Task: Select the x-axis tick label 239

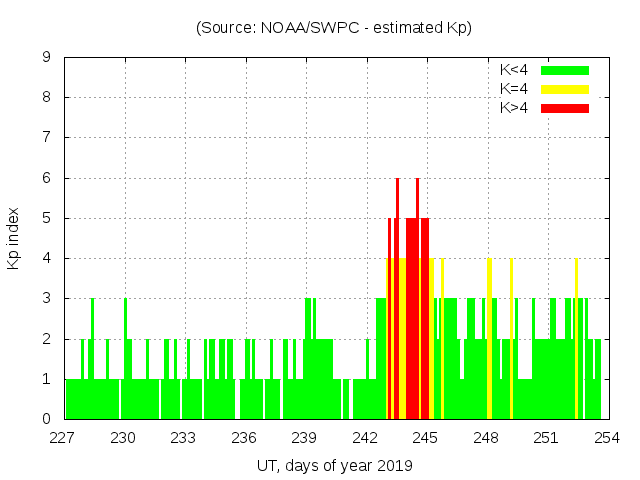Action: pyautogui.click(x=304, y=438)
